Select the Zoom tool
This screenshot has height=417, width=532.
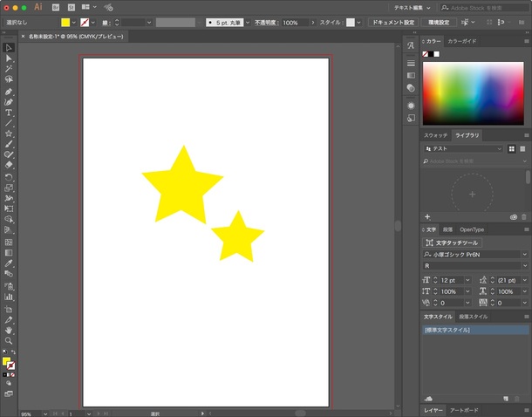point(9,341)
